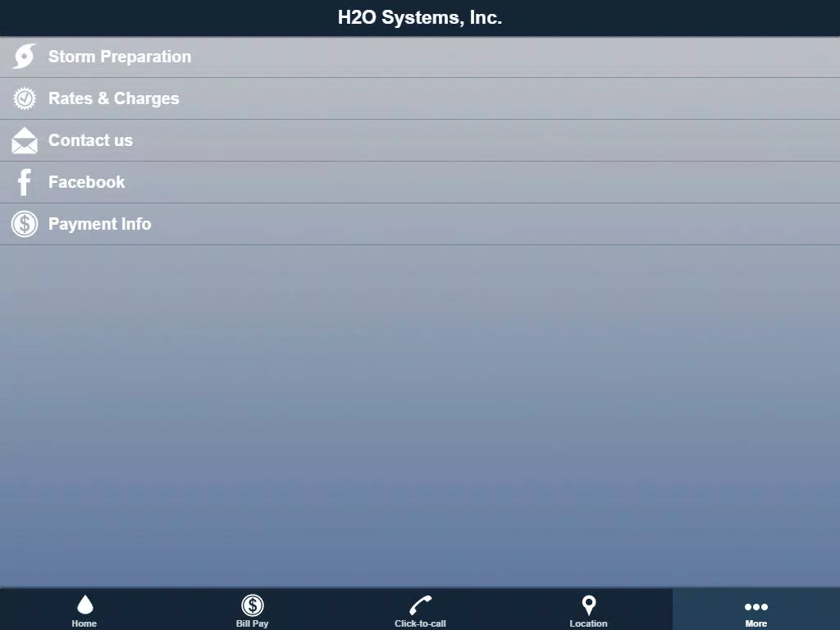View the Payment Info text entry
840x630 pixels.
[100, 224]
